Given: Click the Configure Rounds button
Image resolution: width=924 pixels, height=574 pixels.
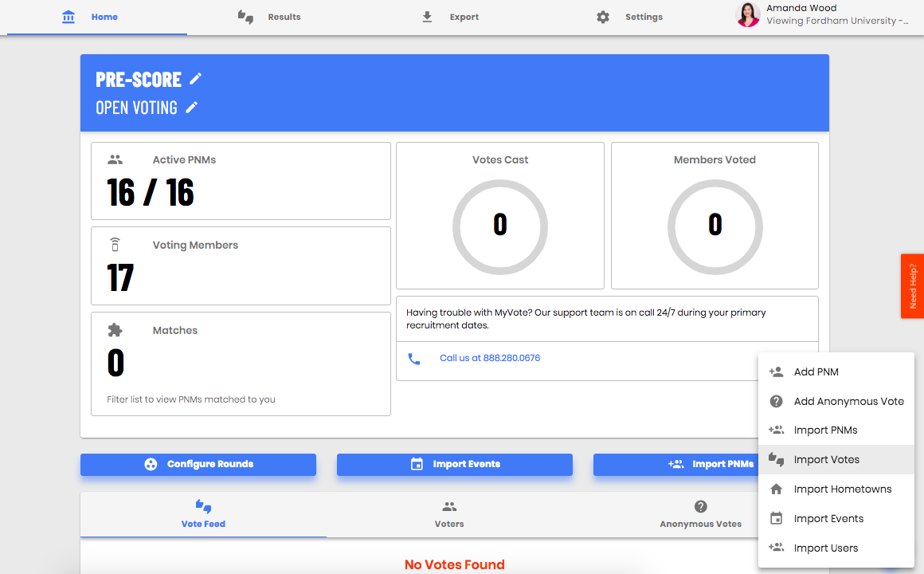Looking at the screenshot, I should (198, 464).
